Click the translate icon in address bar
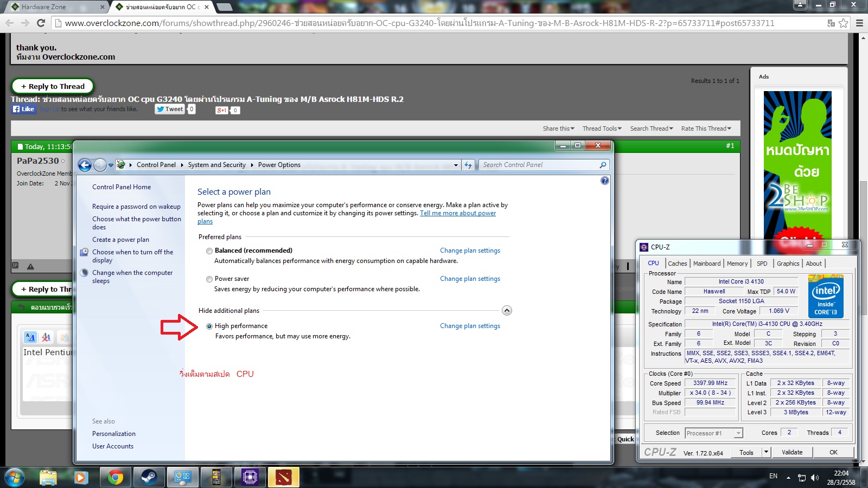 831,23
